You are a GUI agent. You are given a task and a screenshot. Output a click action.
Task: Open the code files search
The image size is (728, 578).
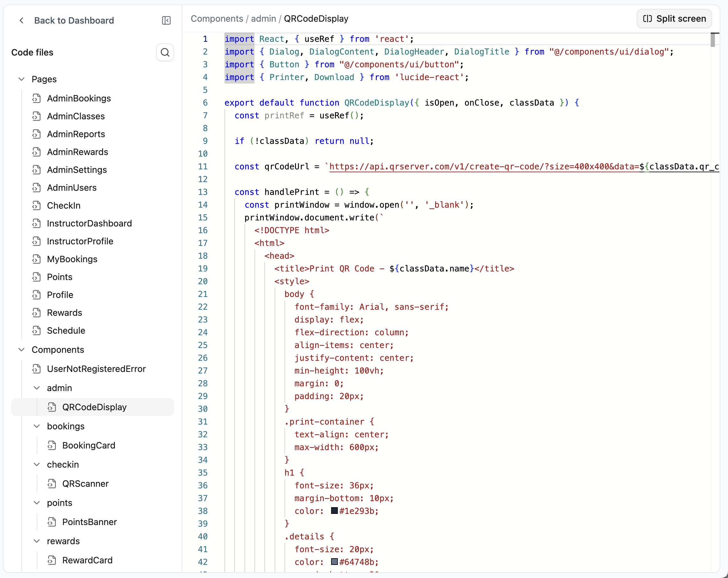(165, 52)
